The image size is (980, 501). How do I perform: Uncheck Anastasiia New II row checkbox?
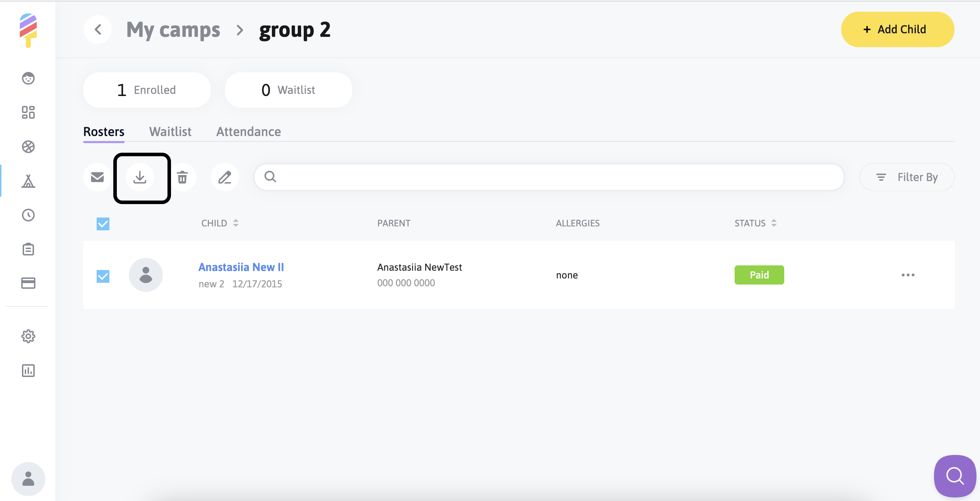103,276
